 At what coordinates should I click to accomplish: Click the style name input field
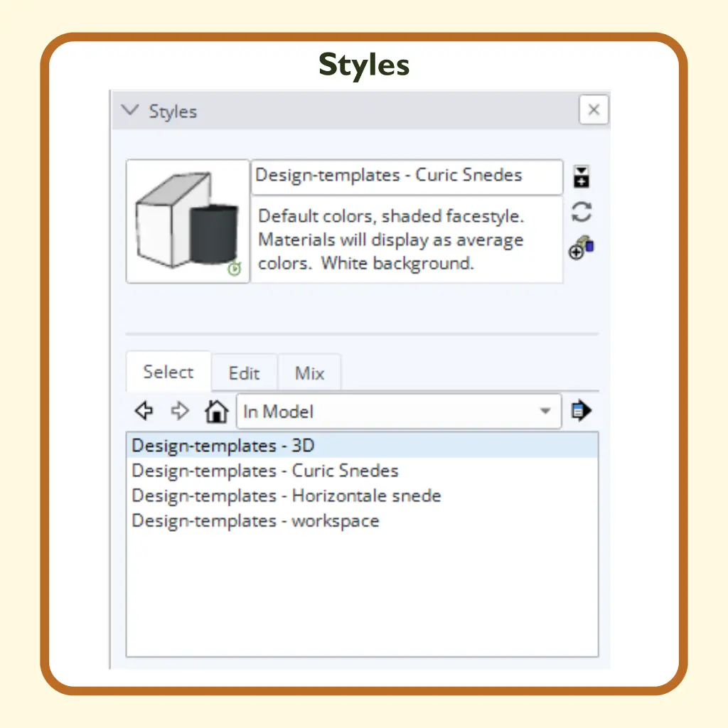pyautogui.click(x=407, y=176)
